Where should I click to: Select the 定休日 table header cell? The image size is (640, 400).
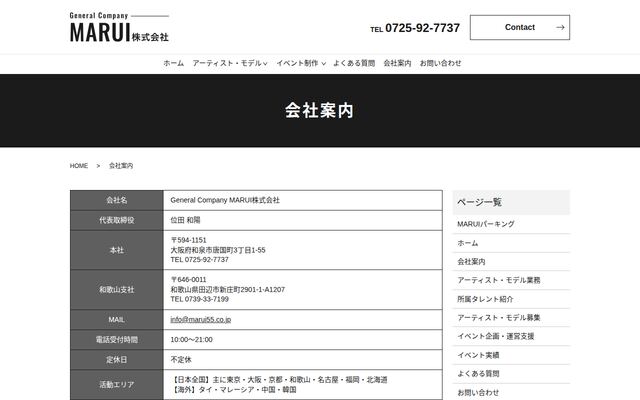117,360
